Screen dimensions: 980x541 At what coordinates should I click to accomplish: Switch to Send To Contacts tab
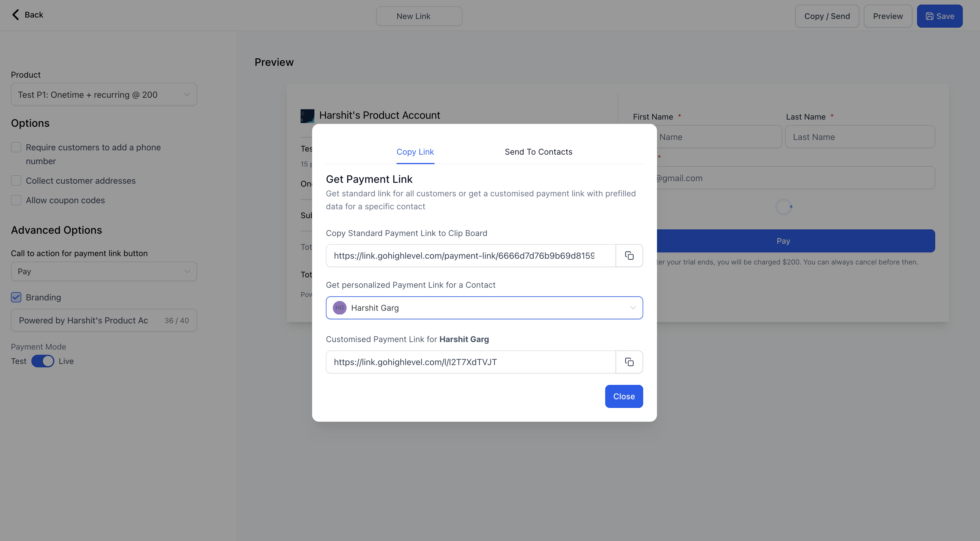click(x=538, y=152)
